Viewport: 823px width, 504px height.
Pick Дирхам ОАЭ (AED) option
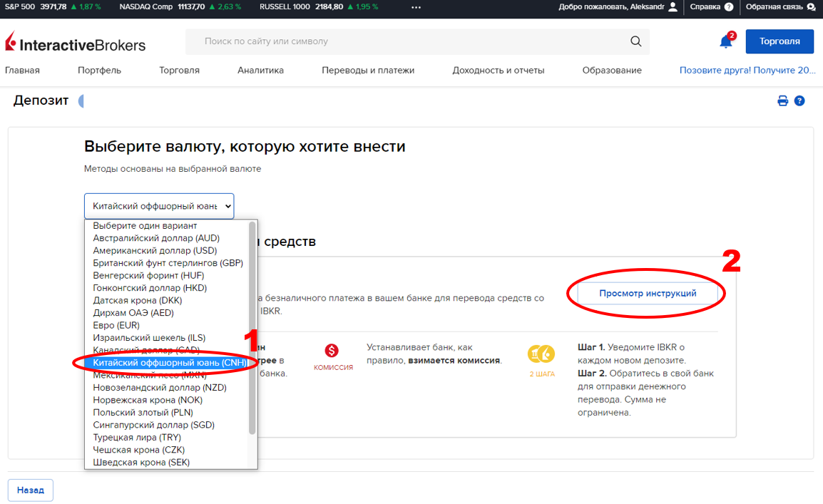(133, 313)
